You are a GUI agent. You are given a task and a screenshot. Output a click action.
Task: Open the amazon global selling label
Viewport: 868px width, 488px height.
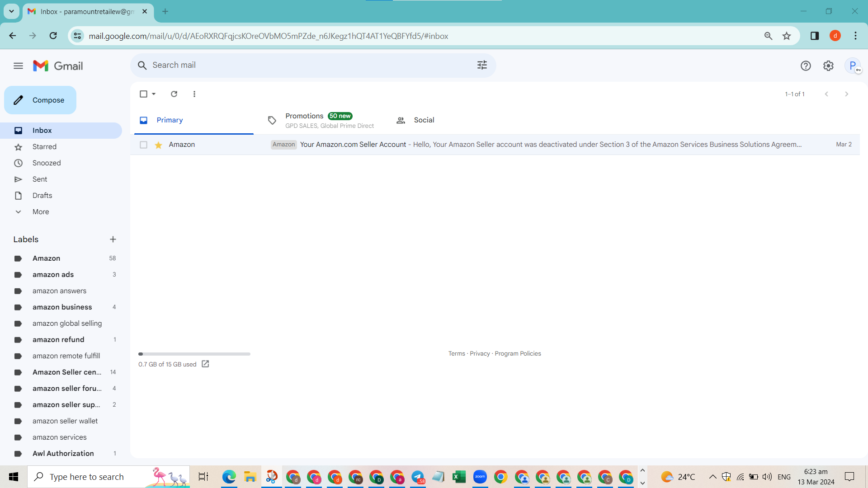[x=61, y=324]
